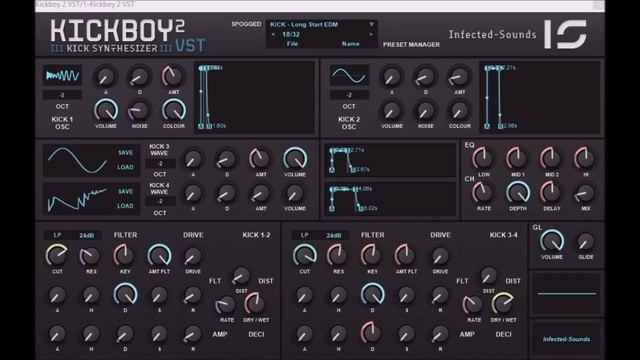Screen dimensions: 640x360
Task: Click the Kick 3 wave AMT knob
Action: pos(260,159)
